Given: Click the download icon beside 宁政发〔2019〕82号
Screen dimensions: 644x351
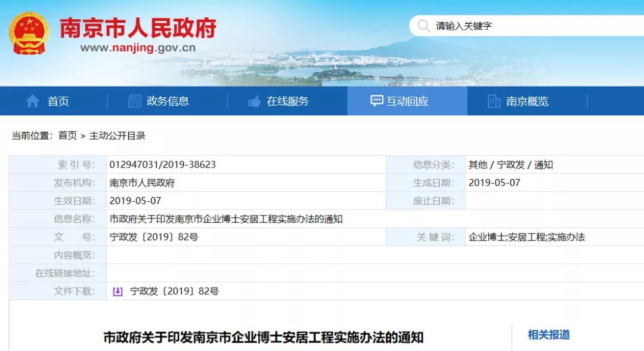Looking at the screenshot, I should click(x=117, y=291).
